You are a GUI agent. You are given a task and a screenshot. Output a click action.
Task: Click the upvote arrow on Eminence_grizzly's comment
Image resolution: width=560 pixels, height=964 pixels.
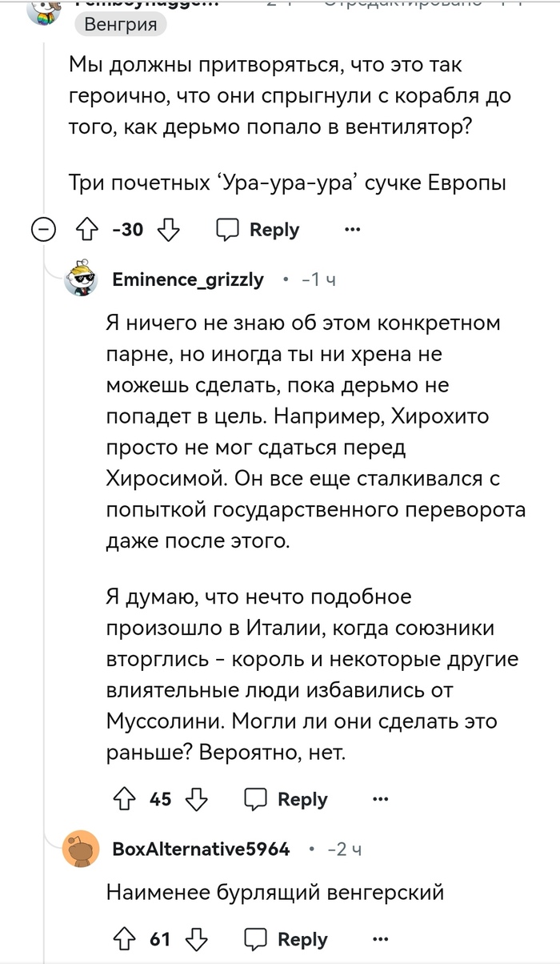[124, 798]
